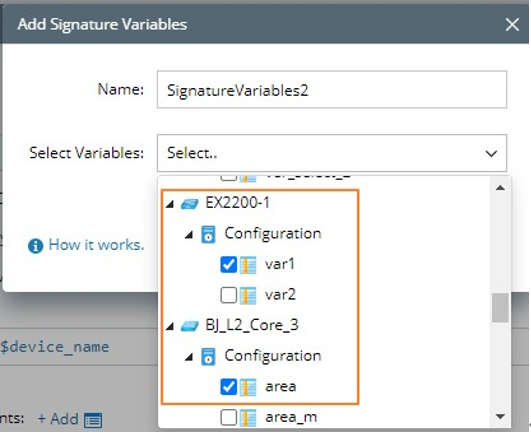Click the info icon beside How it works

pos(36,246)
